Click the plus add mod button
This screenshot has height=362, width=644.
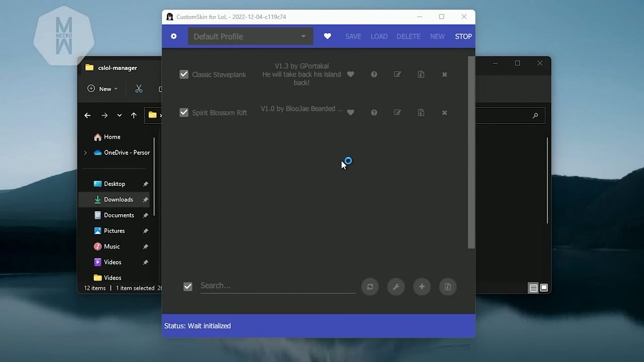click(x=422, y=287)
